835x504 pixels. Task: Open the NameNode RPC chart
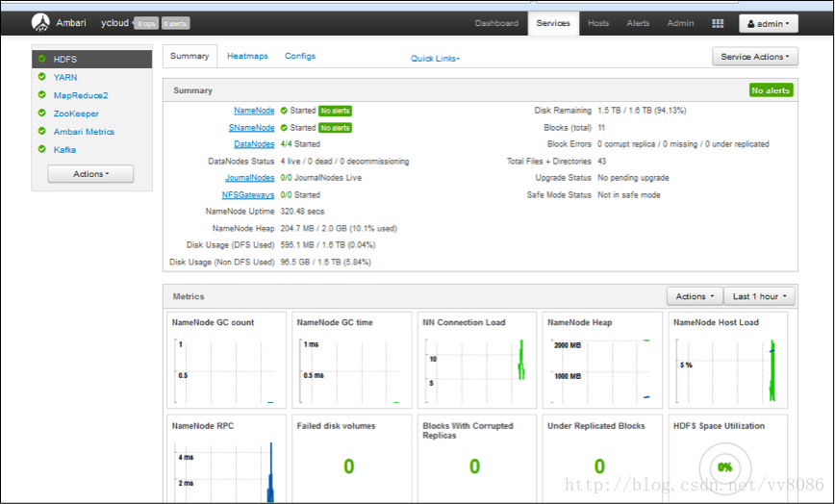[x=226, y=459]
